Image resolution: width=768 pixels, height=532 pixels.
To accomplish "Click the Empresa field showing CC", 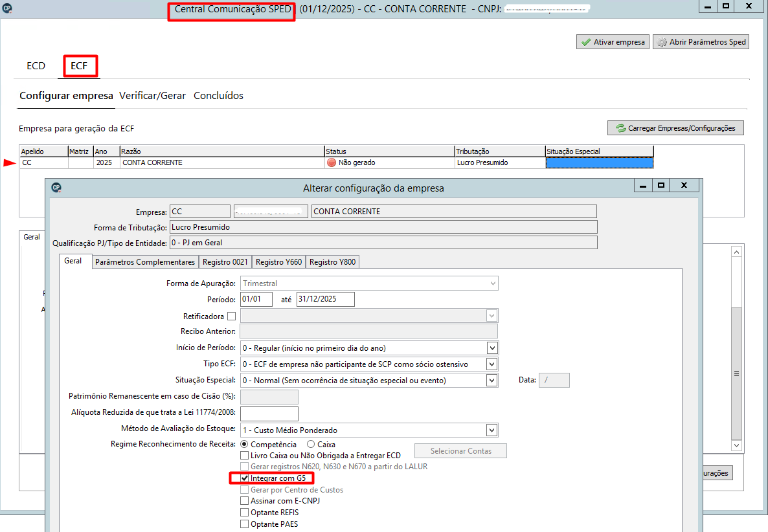I will click(200, 212).
